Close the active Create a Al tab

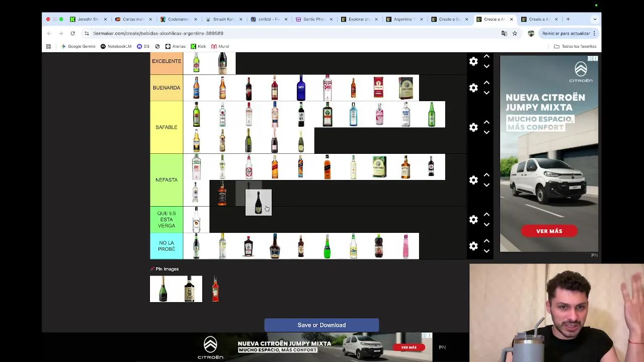tap(511, 19)
